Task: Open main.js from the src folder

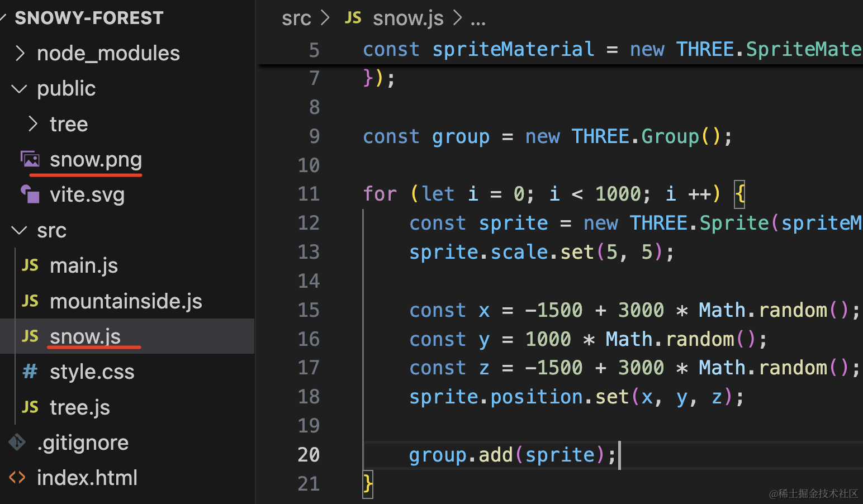Action: (84, 266)
